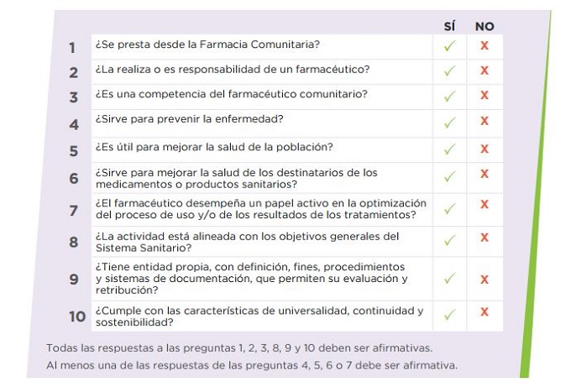The width and height of the screenshot is (571, 392).
Task: Select the red X for question 9
Action: tap(485, 279)
